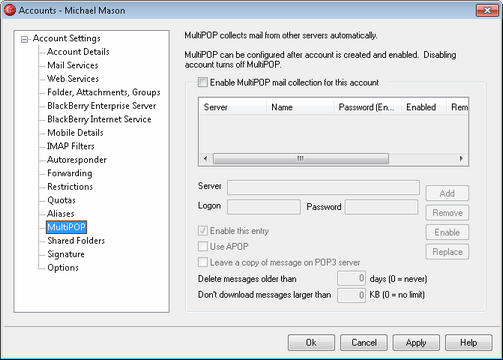Click the horizontal scrollbar's right arrow
The height and width of the screenshot is (360, 503).
(461, 158)
